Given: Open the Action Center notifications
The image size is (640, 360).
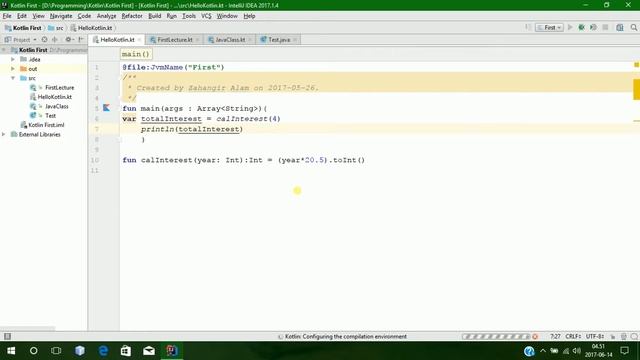Looking at the screenshot, I should 624,351.
